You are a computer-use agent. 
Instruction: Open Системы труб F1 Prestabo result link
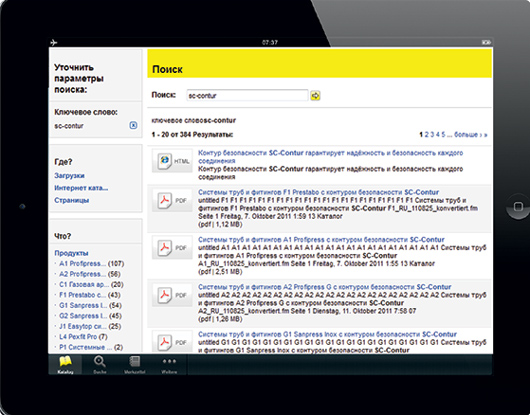(x=318, y=192)
